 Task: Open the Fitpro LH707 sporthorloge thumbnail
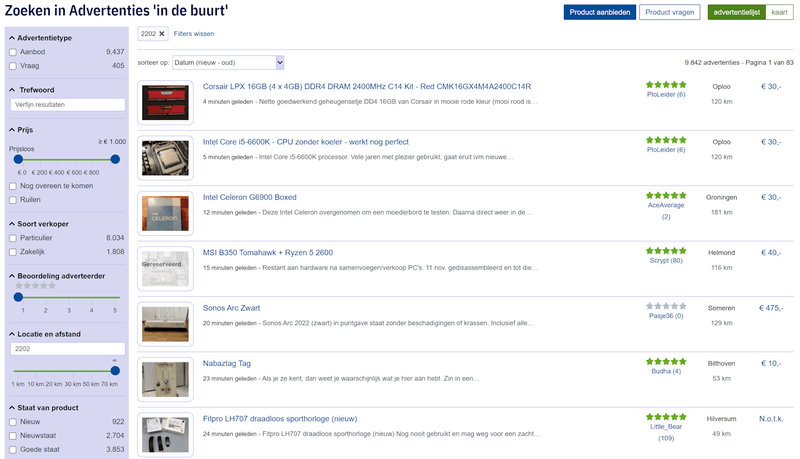tap(165, 435)
